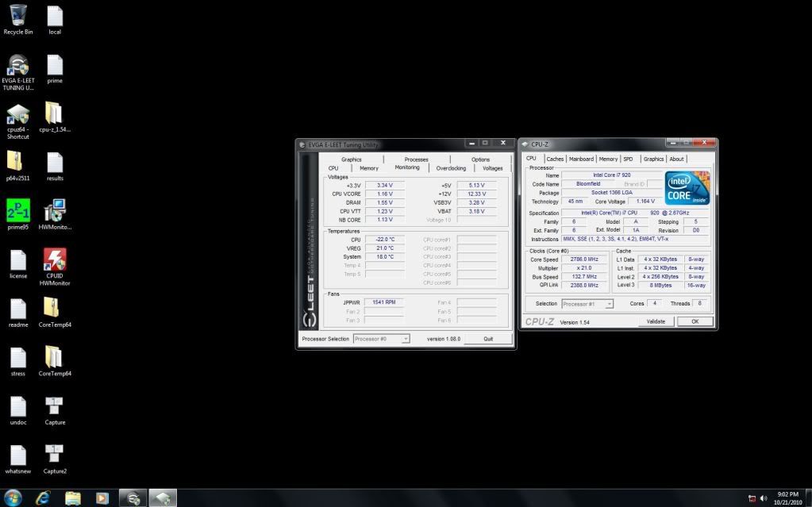812x507 pixels.
Task: Click the Core Speed value '2786.0 MHz'
Action: coord(584,259)
